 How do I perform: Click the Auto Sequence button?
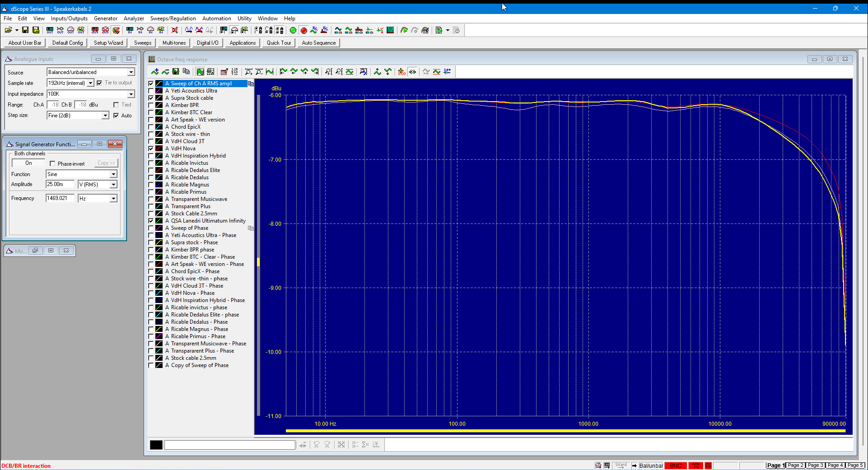[319, 43]
